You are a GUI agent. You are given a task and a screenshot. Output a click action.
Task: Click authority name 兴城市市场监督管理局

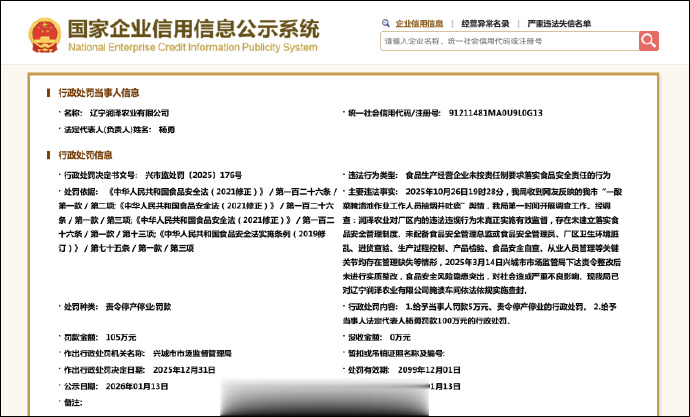(x=192, y=353)
